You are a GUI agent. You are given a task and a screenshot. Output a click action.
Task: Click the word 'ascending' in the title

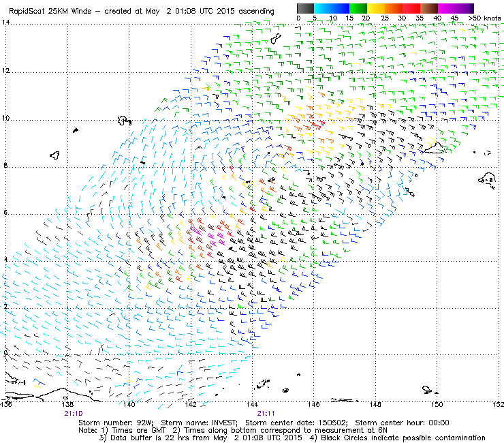point(256,12)
